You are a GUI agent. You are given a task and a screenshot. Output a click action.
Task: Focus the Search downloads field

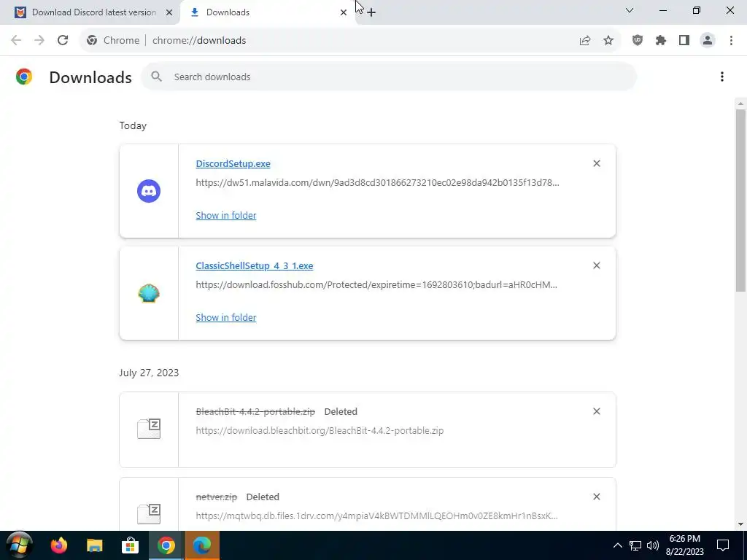click(x=389, y=77)
